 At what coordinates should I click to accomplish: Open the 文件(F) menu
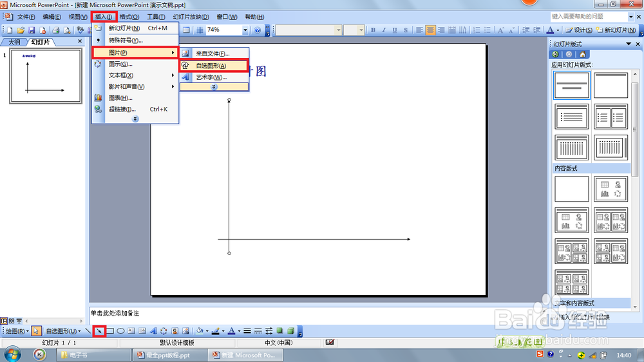tap(26, 17)
